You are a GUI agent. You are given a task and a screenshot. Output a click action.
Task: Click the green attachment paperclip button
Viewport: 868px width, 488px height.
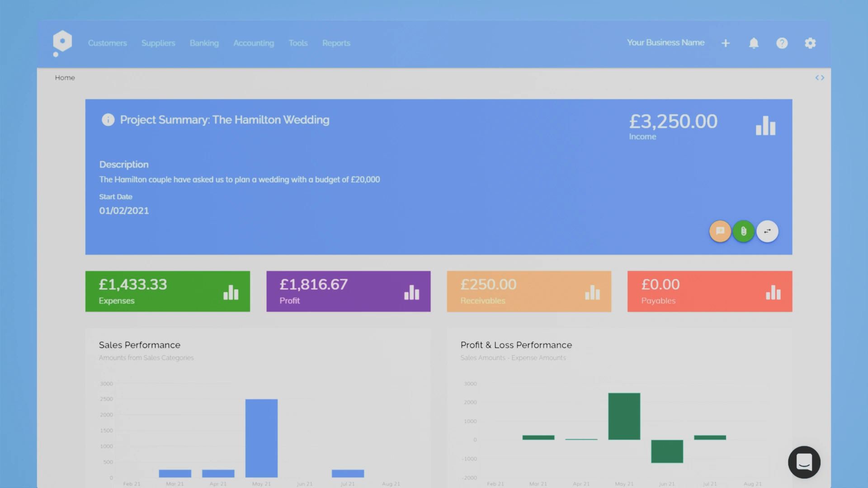click(x=744, y=231)
